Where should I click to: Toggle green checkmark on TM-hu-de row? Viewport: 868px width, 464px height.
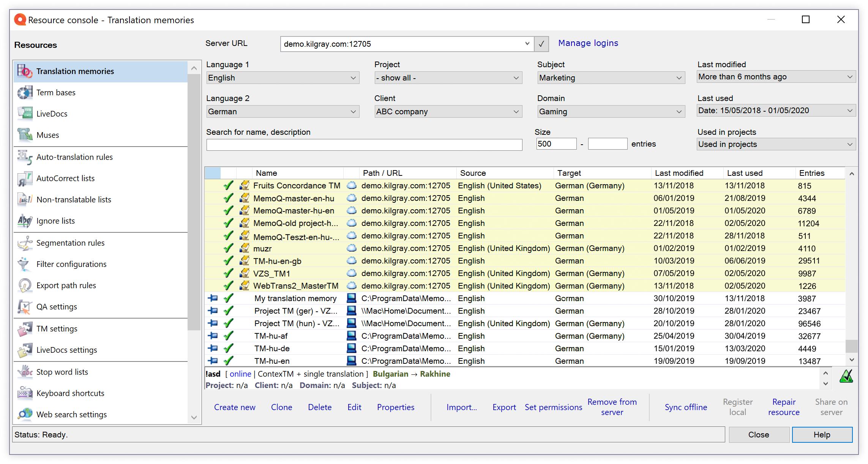click(x=228, y=349)
